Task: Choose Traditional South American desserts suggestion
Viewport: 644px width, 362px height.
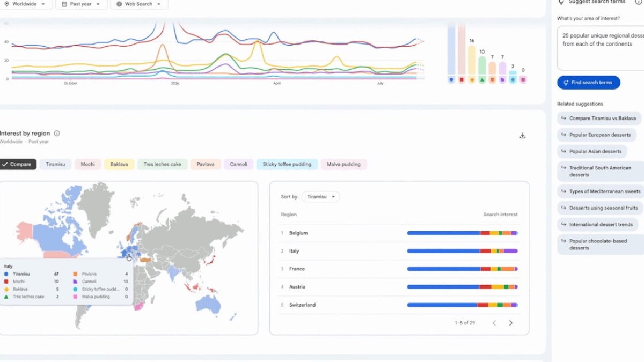Action: (601, 172)
